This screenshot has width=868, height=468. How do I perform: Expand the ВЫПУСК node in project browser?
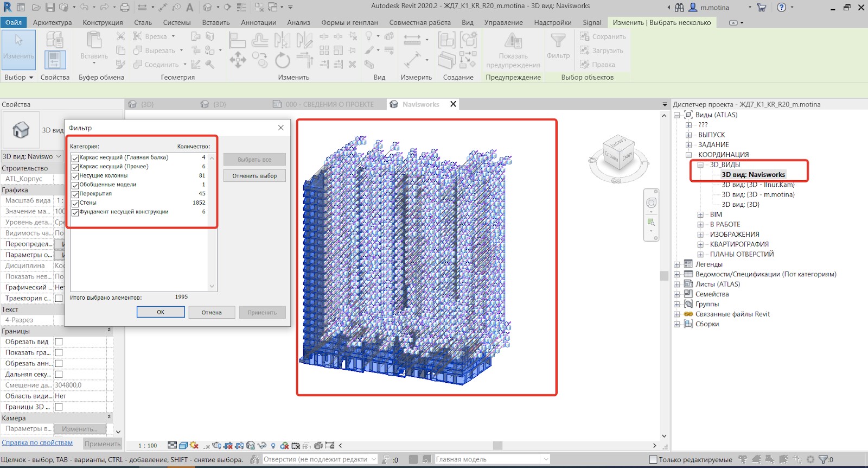pyautogui.click(x=688, y=135)
